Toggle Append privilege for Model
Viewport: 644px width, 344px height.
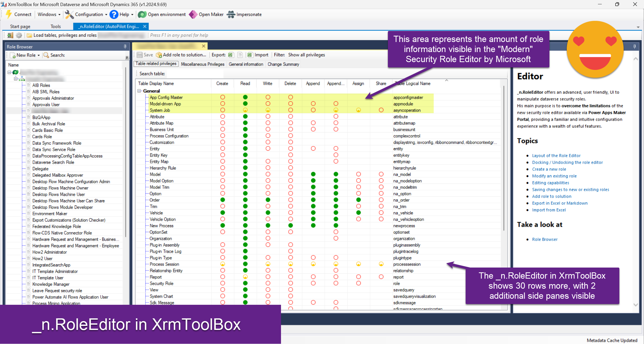click(313, 174)
